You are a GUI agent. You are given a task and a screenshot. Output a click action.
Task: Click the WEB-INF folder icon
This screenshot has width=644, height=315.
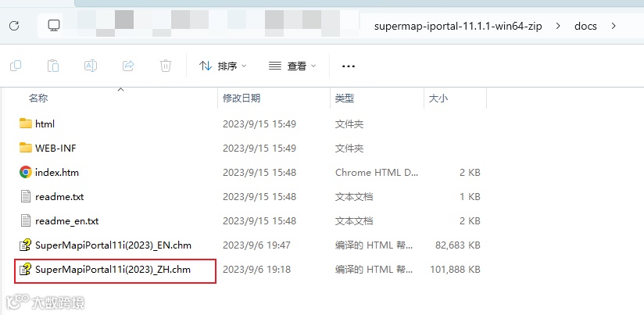point(26,148)
